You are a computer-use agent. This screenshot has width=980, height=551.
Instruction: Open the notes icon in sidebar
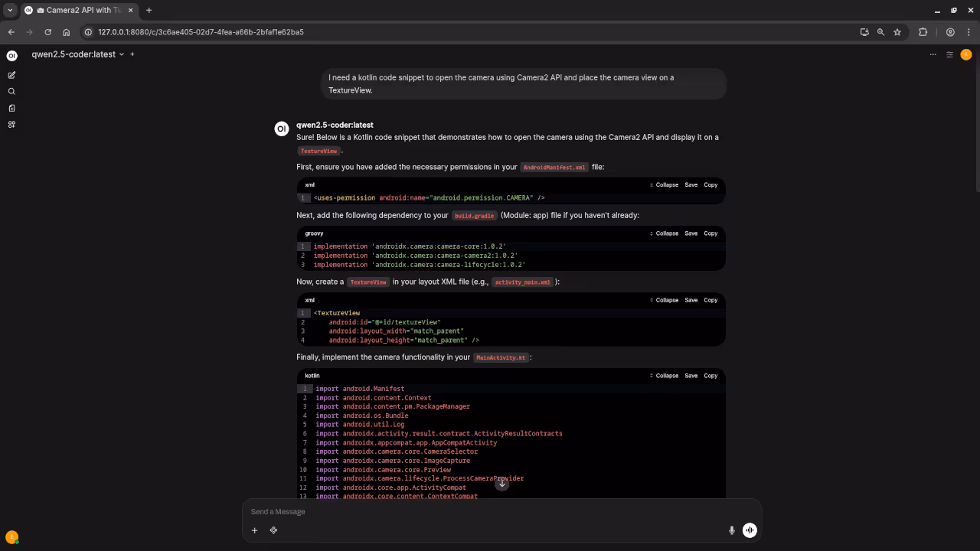click(x=11, y=108)
